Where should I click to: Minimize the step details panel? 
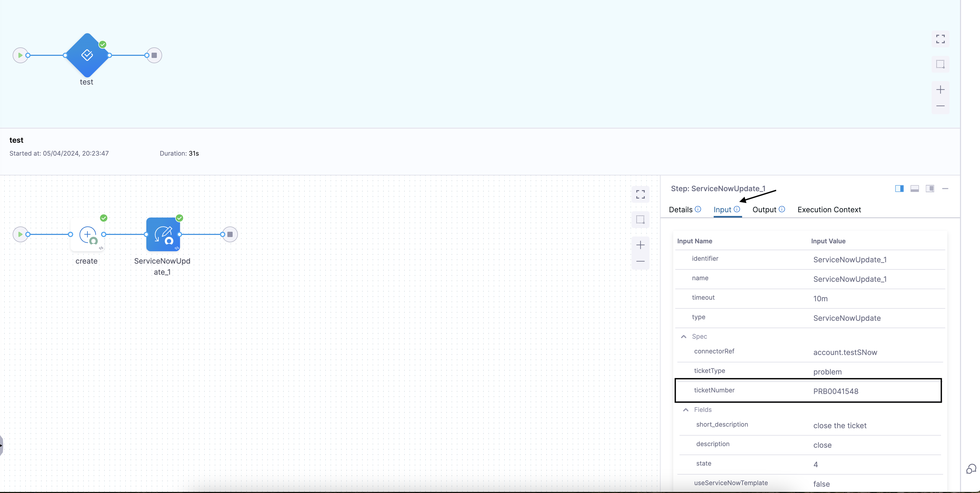(x=945, y=189)
